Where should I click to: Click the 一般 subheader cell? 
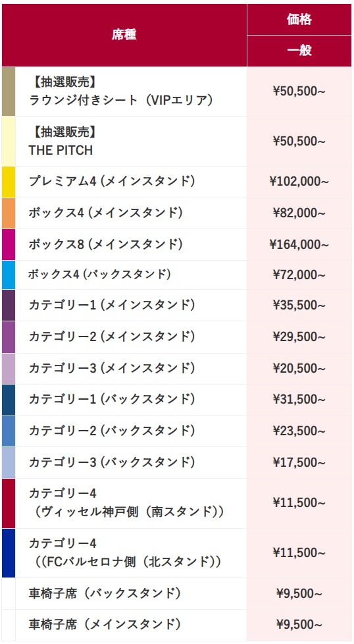pyautogui.click(x=299, y=51)
